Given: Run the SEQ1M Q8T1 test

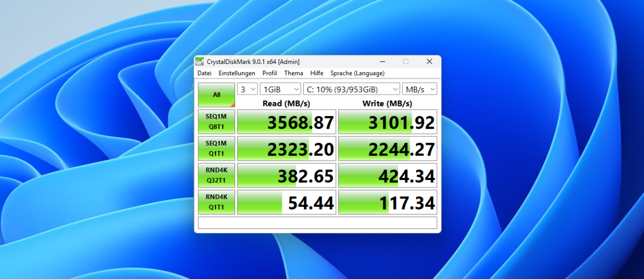Looking at the screenshot, I should [216, 122].
